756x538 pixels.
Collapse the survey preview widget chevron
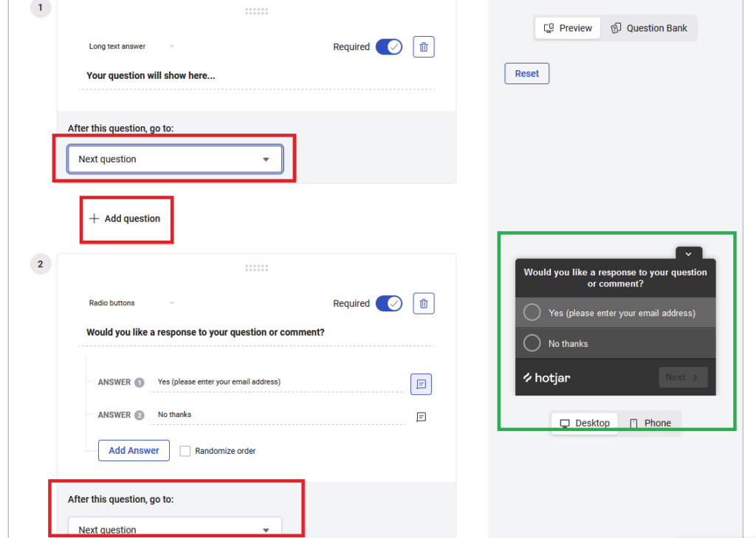pos(688,253)
